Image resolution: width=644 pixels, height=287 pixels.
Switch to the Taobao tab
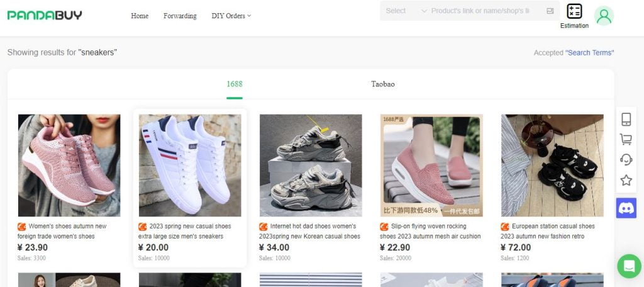pos(382,84)
